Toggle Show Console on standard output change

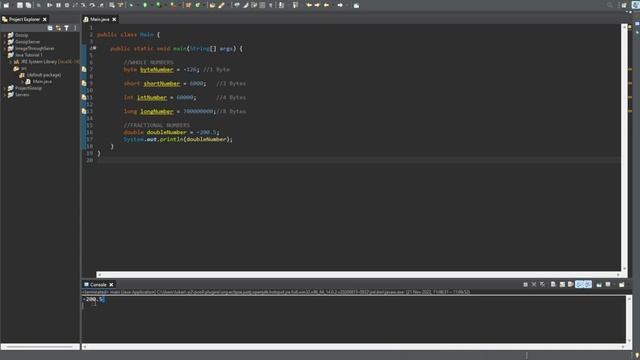[x=580, y=284]
